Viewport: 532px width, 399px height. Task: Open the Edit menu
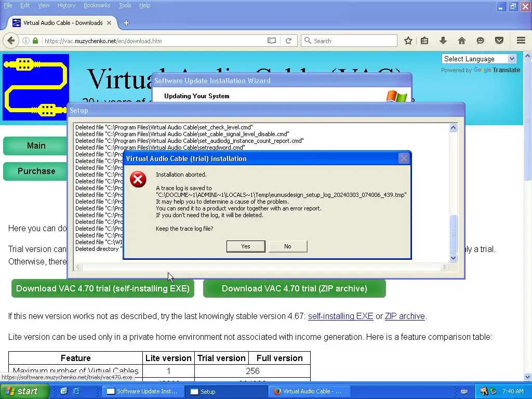[25, 5]
